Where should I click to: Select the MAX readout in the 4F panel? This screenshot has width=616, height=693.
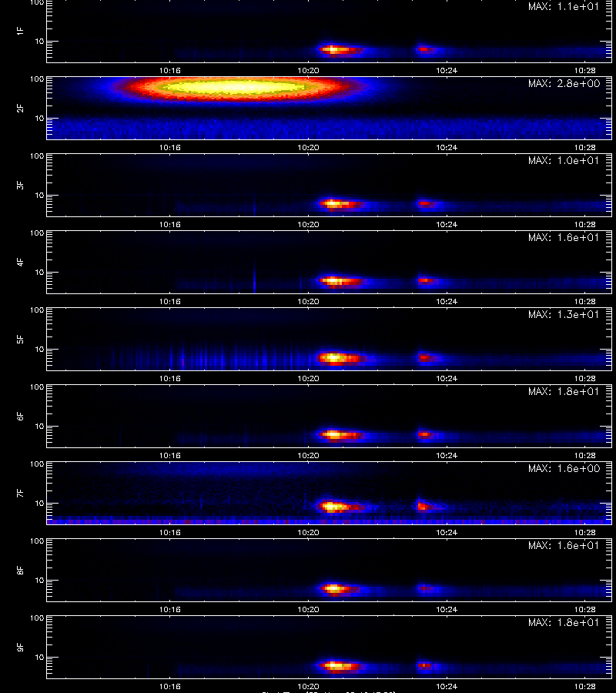click(564, 237)
